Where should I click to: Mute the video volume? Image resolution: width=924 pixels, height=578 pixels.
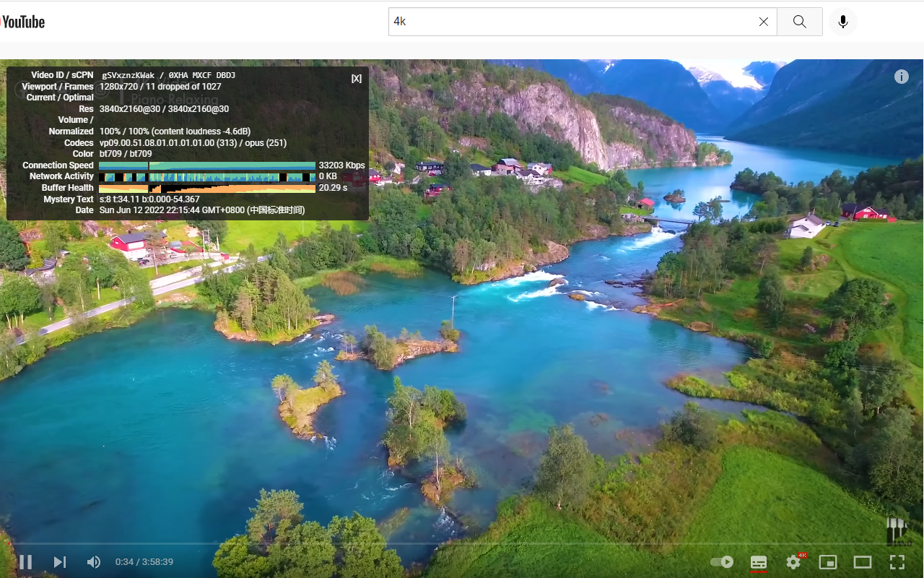94,561
